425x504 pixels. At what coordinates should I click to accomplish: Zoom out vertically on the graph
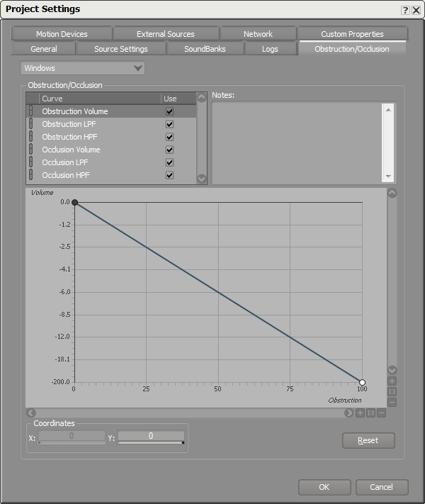pos(392,402)
